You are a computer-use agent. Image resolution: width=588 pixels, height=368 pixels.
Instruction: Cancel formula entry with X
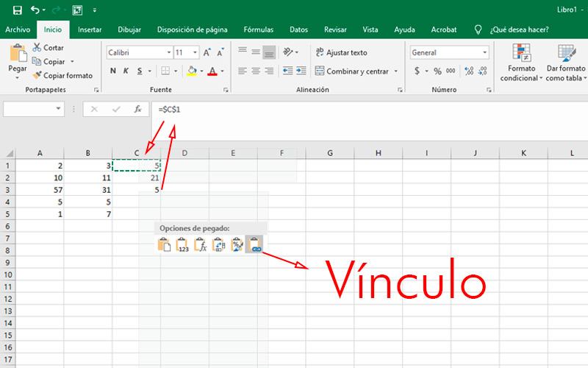[94, 109]
